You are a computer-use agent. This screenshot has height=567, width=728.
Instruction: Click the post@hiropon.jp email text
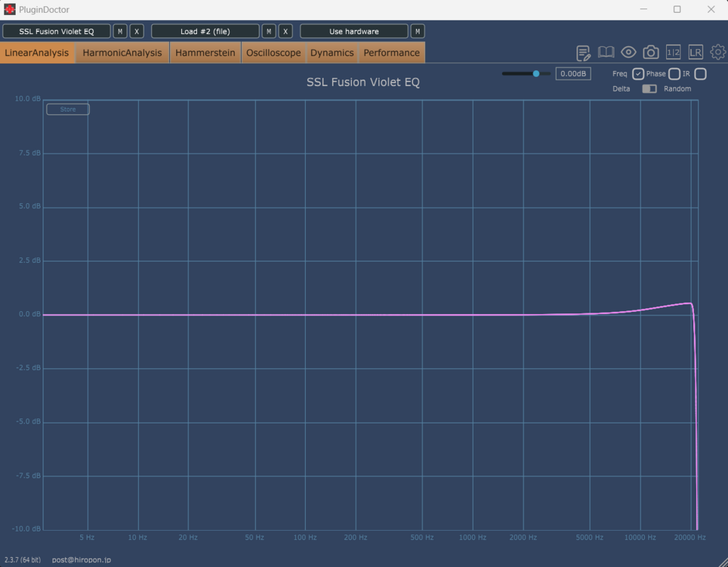tap(81, 560)
